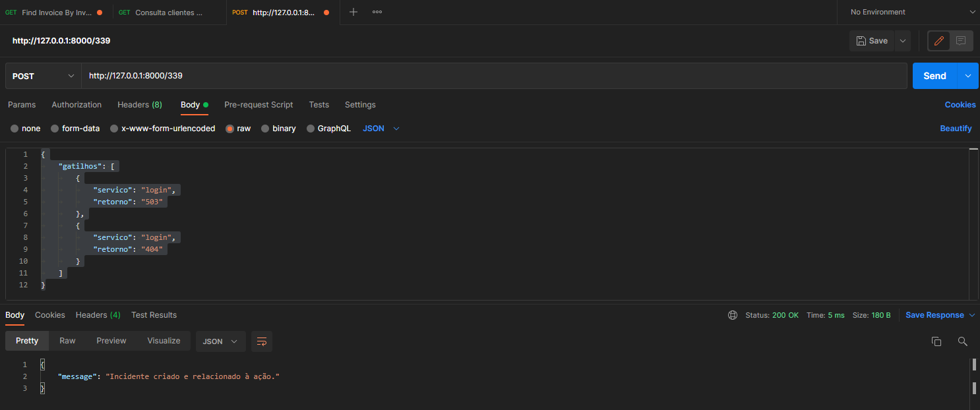Open response format JSON dropdown
Viewport: 980px width, 410px height.
coord(221,341)
